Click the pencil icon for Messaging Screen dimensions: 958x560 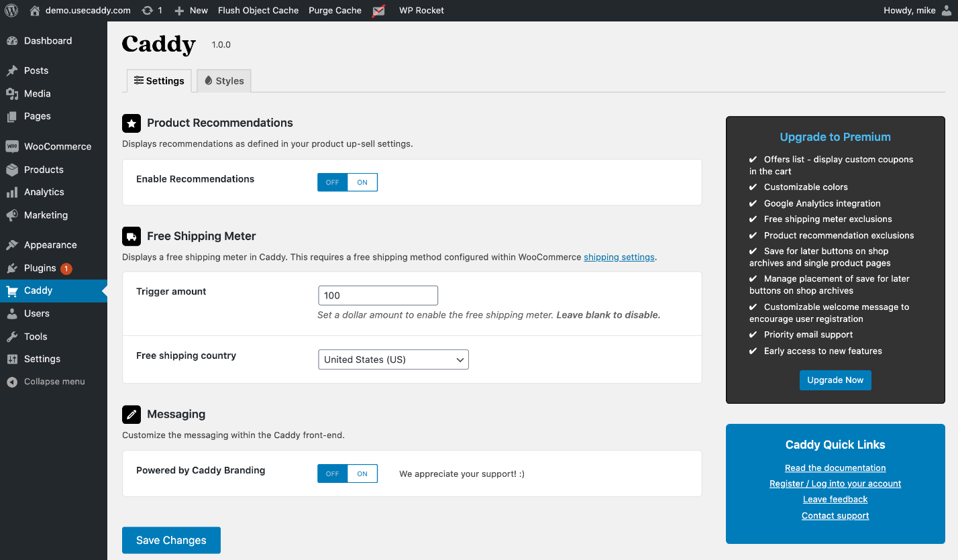point(131,414)
